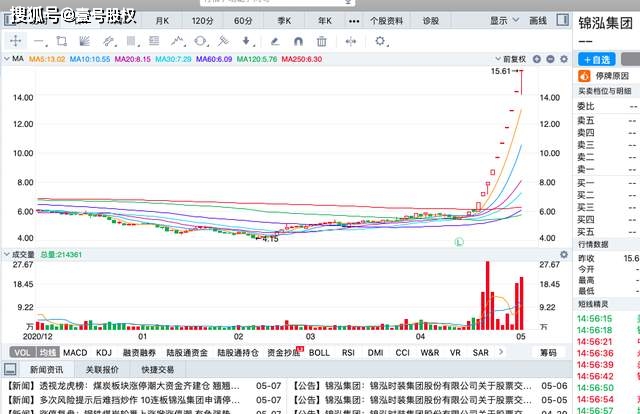Open main chart indicator settings gear

[564, 59]
